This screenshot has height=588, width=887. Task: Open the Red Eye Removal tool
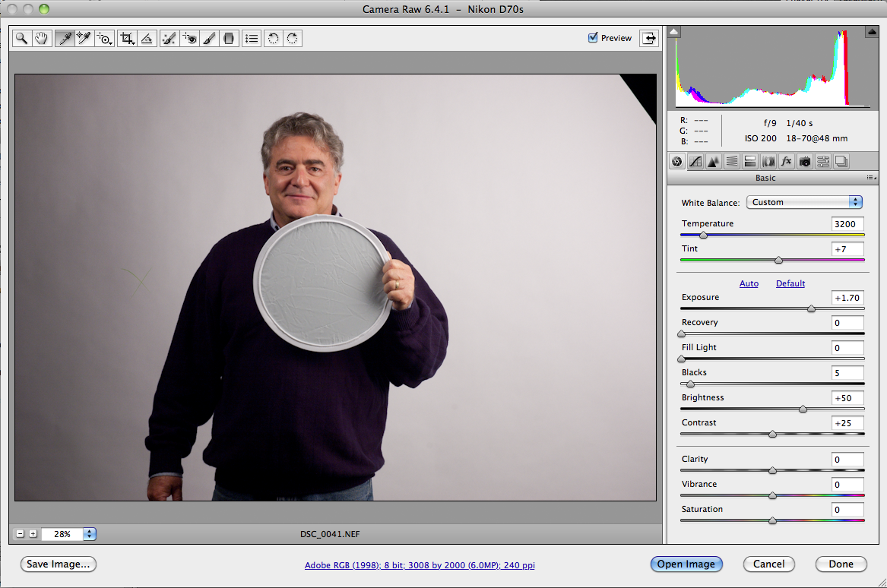188,38
